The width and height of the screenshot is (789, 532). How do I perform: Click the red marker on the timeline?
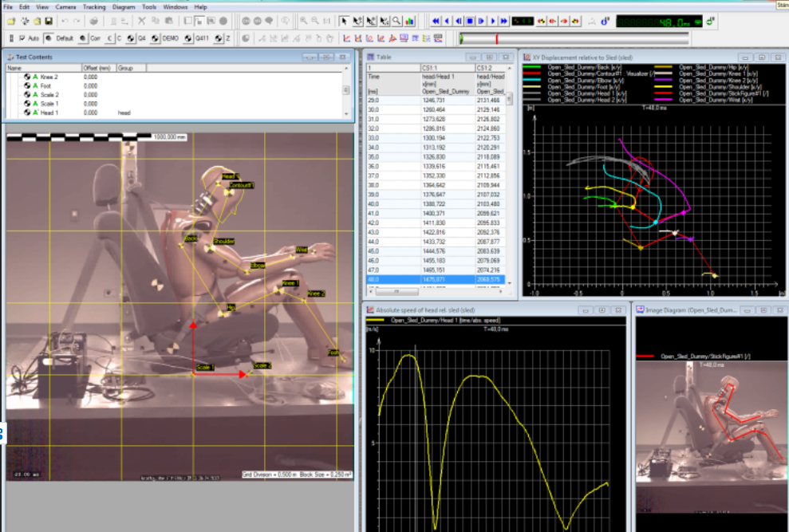497,39
